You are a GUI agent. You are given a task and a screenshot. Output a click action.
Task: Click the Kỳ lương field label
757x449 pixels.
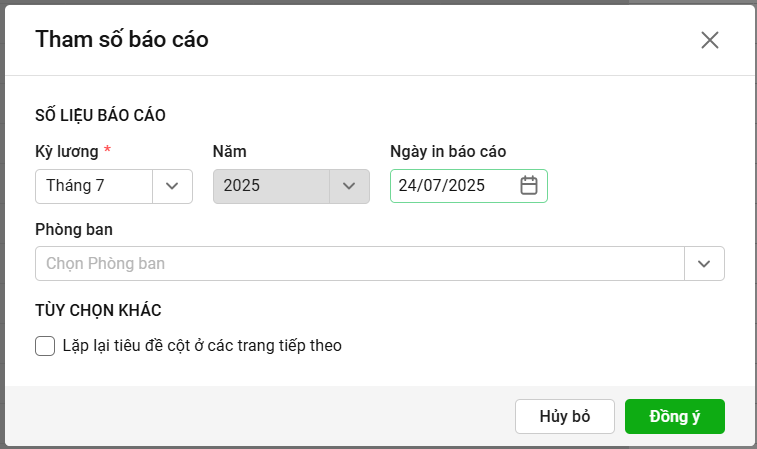click(66, 152)
